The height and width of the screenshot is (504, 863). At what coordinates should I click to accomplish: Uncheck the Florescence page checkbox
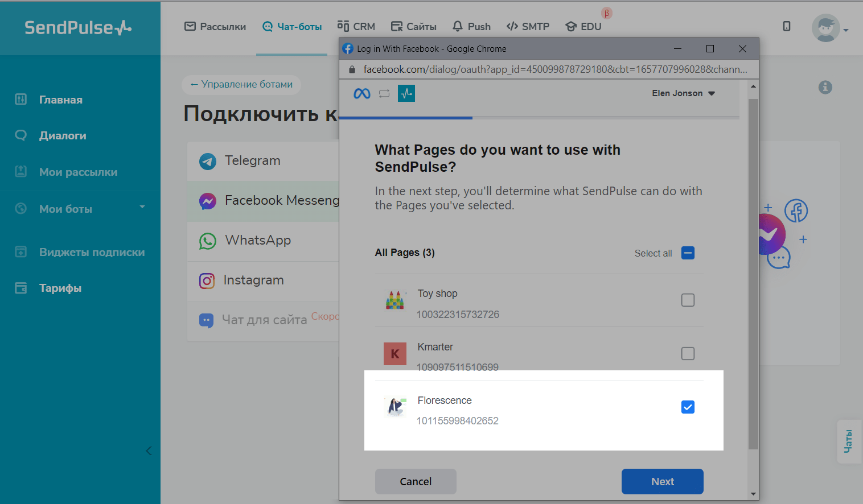point(688,407)
